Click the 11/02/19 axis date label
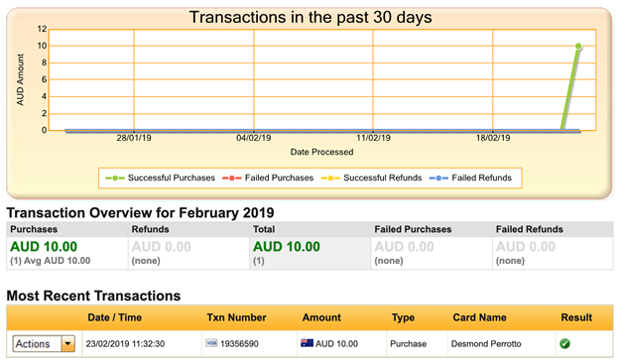 (x=373, y=138)
